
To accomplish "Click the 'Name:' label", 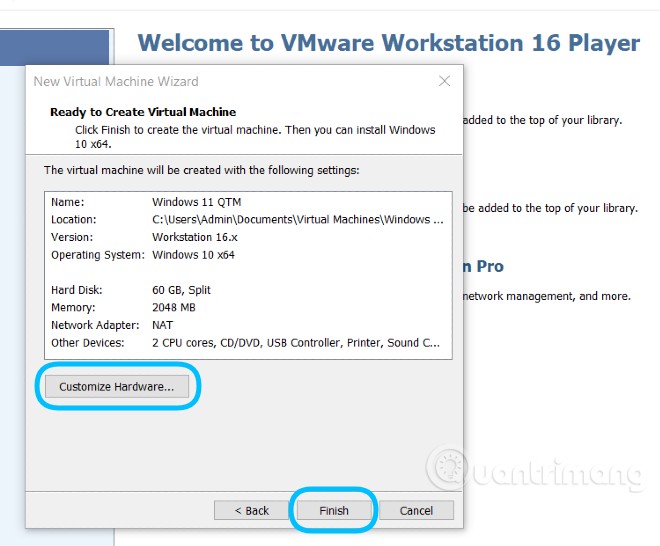I will [67, 202].
